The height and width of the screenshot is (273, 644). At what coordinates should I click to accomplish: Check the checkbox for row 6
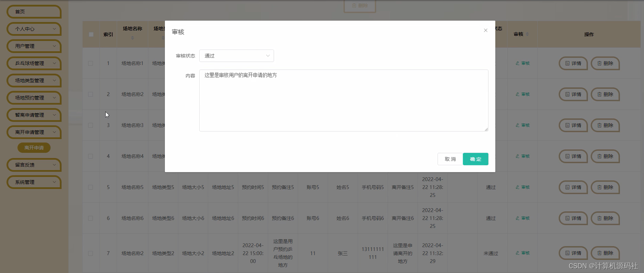90,218
